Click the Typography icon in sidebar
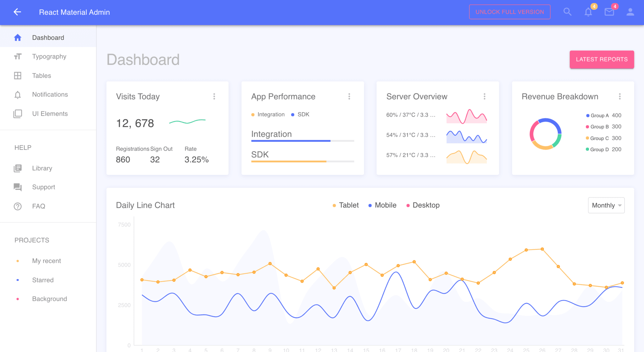 click(18, 57)
